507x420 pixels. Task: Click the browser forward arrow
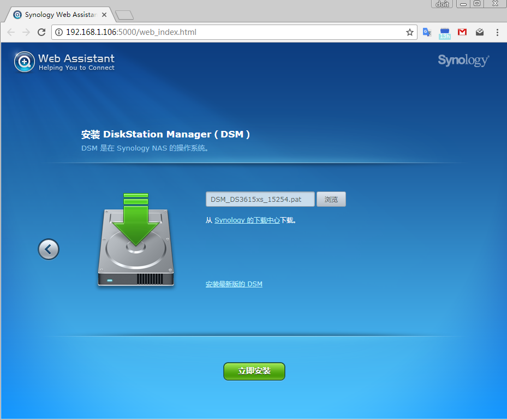click(26, 32)
